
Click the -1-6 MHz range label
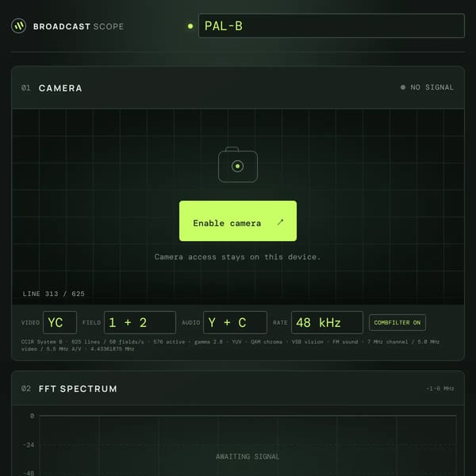pyautogui.click(x=440, y=389)
